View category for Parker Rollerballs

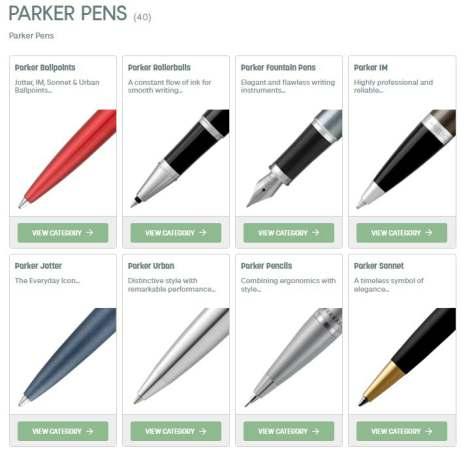(x=176, y=233)
